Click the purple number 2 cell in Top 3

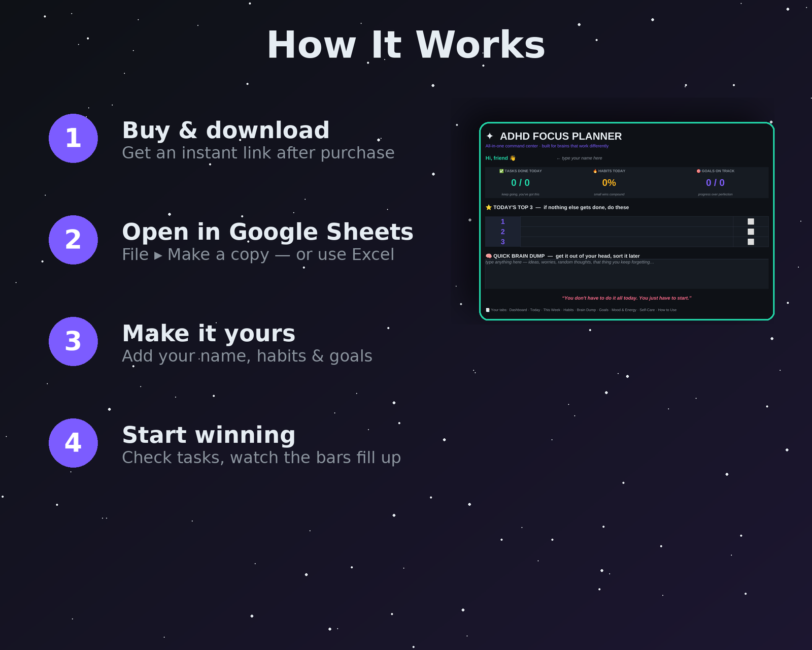click(x=503, y=232)
